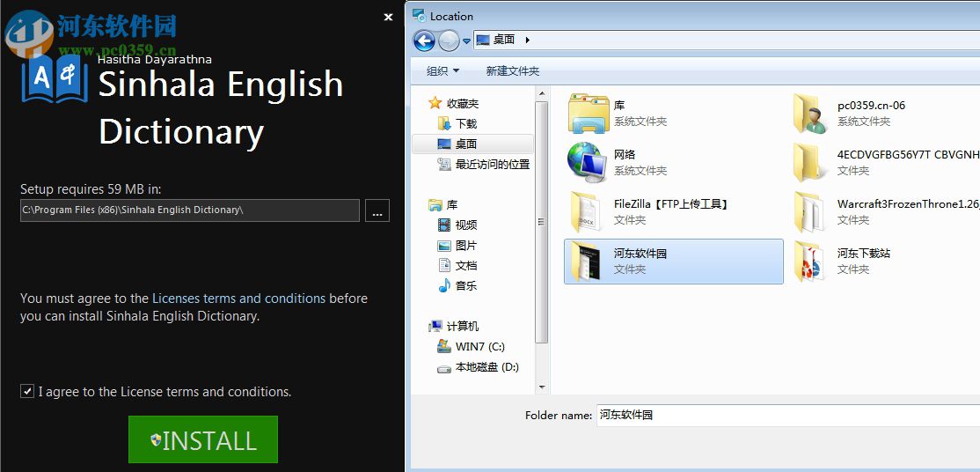Click the Folder name input field
Image resolution: width=980 pixels, height=472 pixels.
point(787,415)
